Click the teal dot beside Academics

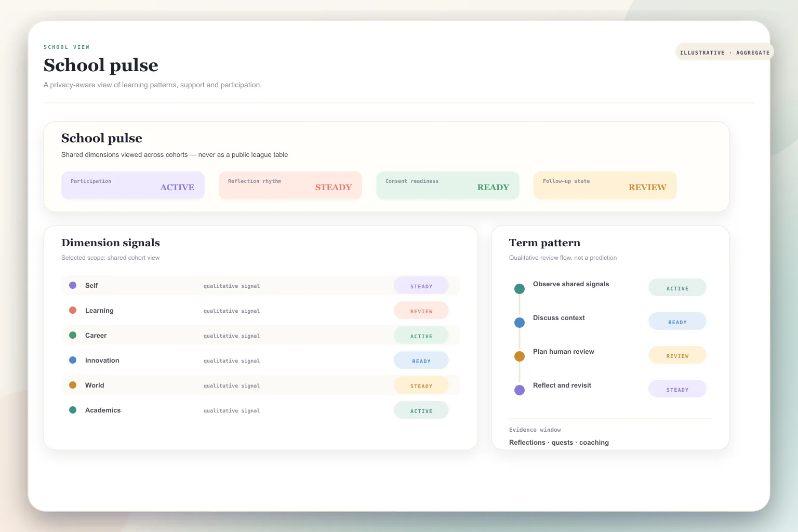pyautogui.click(x=73, y=410)
